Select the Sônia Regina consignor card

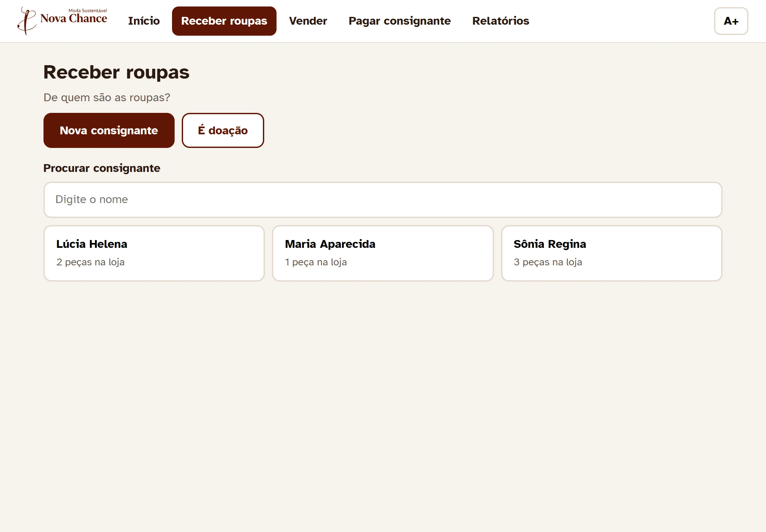[x=612, y=253]
